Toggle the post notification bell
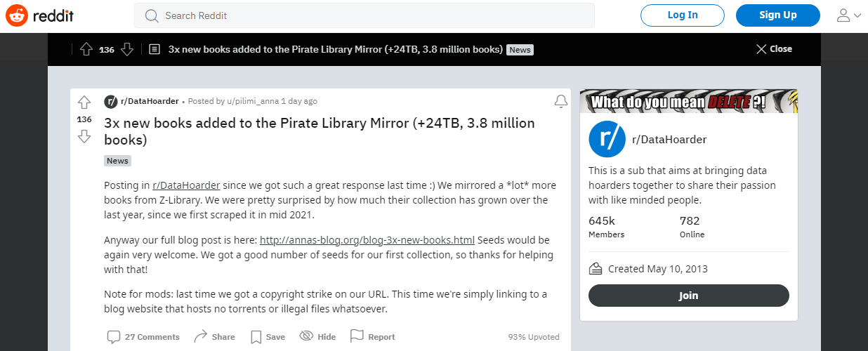The image size is (868, 351). pos(560,102)
